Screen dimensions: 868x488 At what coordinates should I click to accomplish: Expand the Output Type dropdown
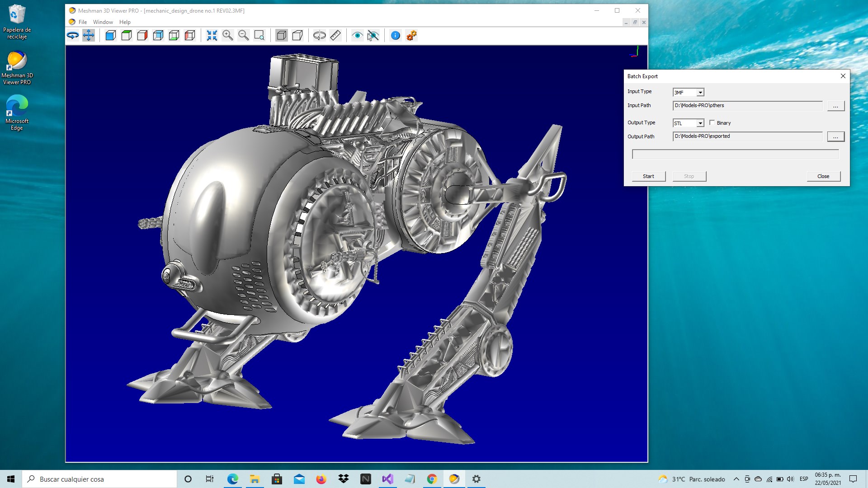coord(700,123)
